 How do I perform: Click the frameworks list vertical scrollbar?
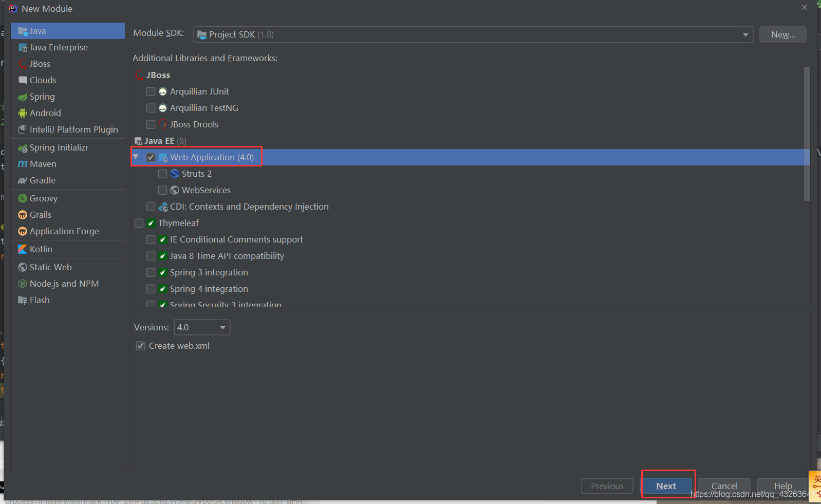pyautogui.click(x=807, y=134)
